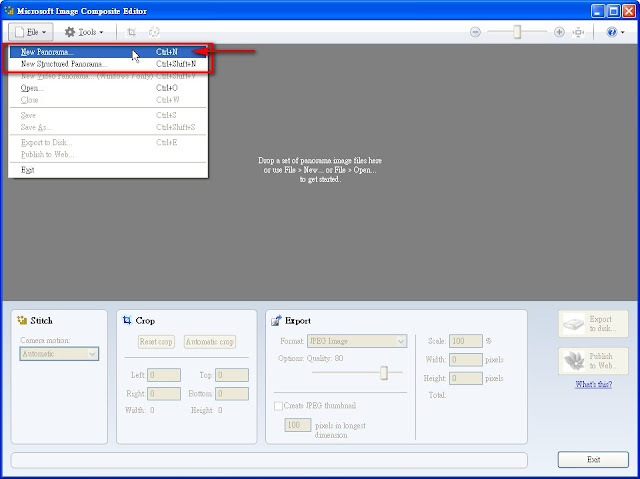The width and height of the screenshot is (640, 479).
Task: Enable Create JPEG thumbnail checkbox
Action: point(278,406)
